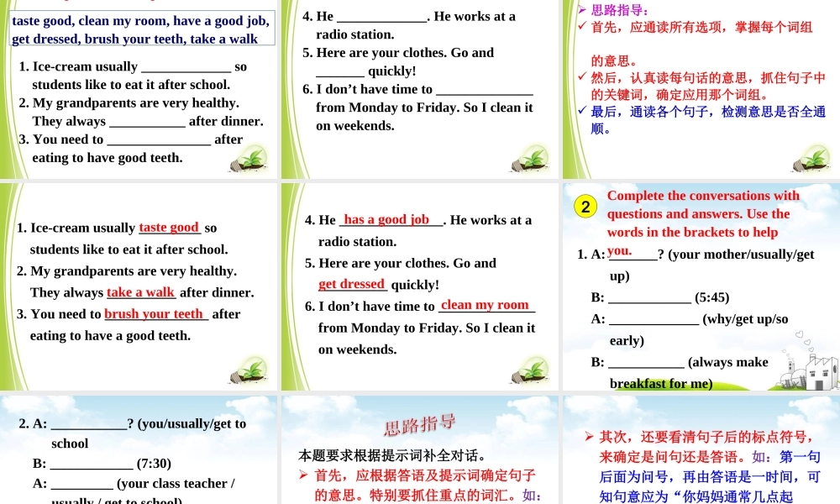
Task: Click the blank before '(7:30)'
Action: (92, 465)
